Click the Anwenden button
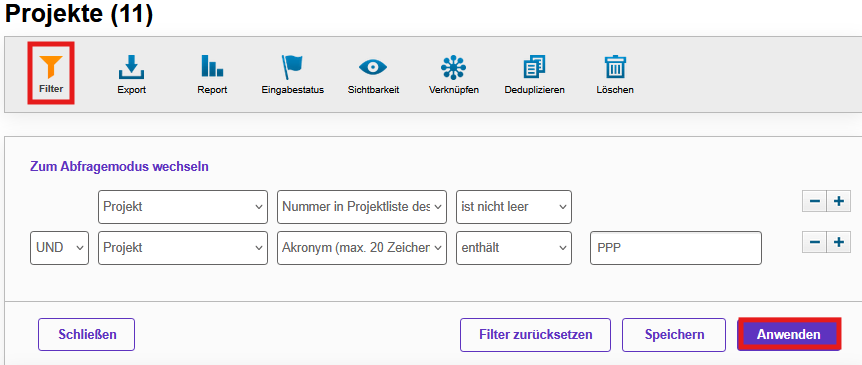862x365 pixels. coord(788,334)
